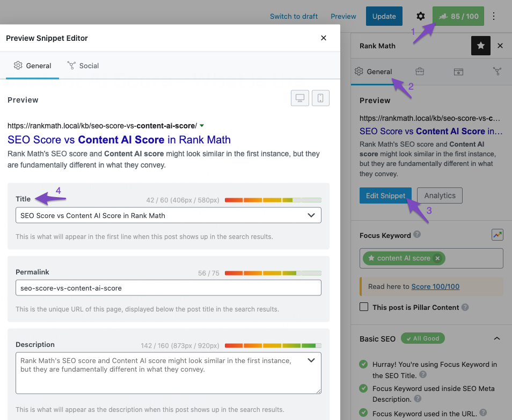Click the green check beside 'Focus Keyword used inside SEO Meta'
Viewport: 512px width, 420px height.
pos(363,388)
